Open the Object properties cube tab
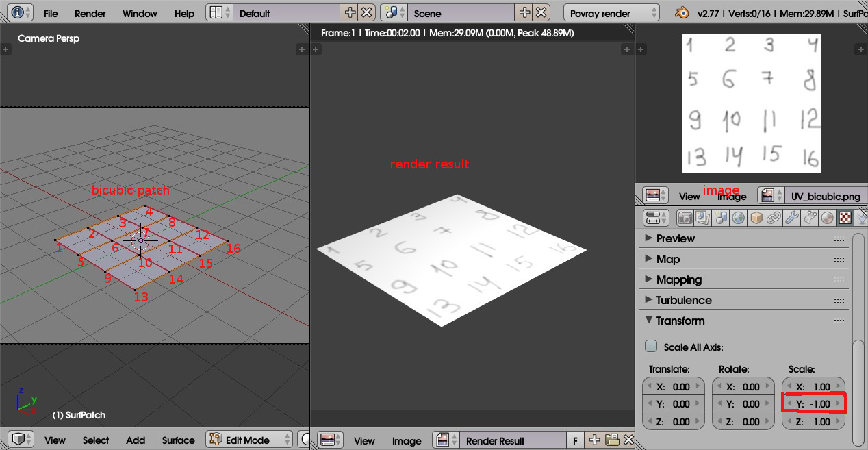 click(x=756, y=218)
